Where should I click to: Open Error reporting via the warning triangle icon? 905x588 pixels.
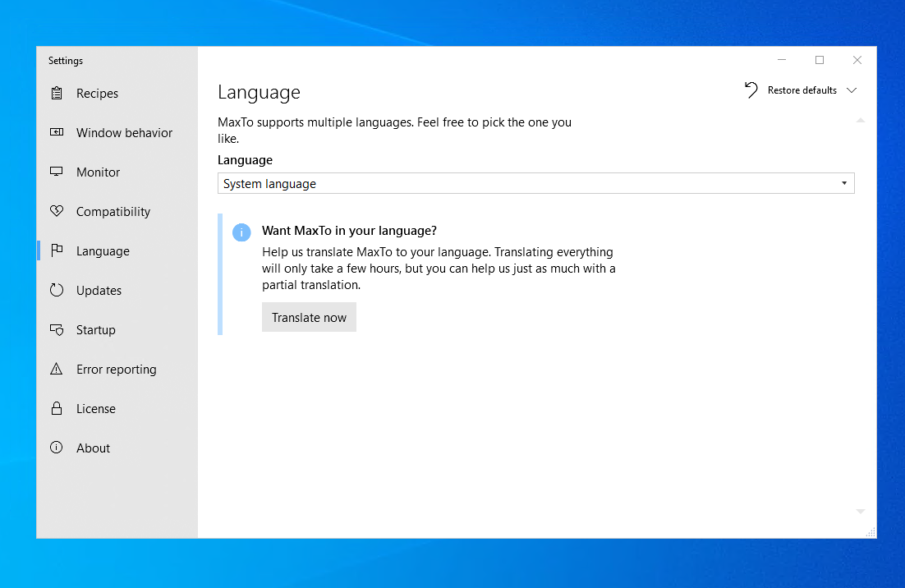[x=56, y=369]
